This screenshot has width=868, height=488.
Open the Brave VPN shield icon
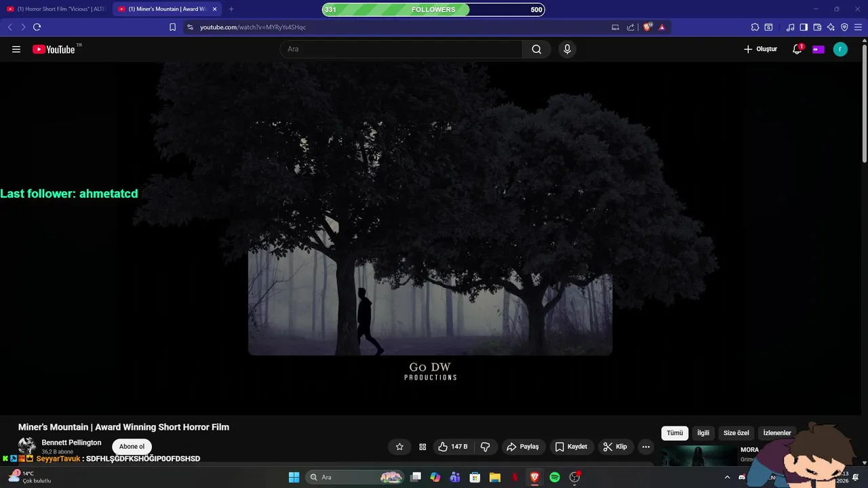pyautogui.click(x=844, y=27)
